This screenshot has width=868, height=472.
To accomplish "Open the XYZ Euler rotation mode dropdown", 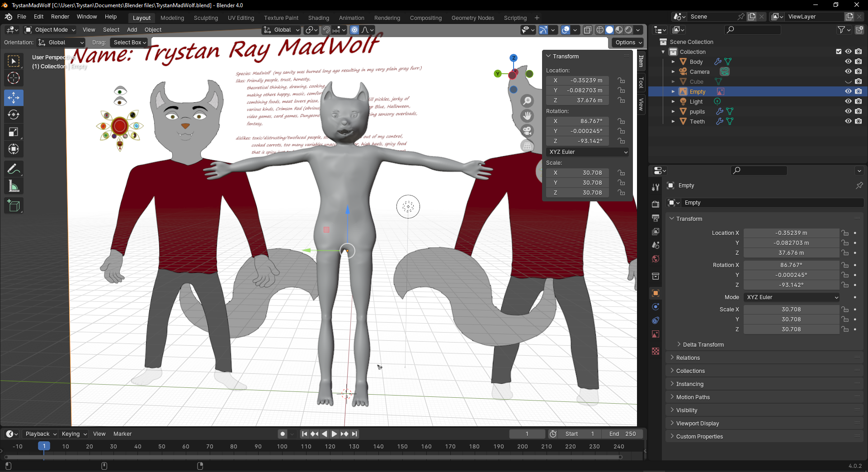I will coord(588,152).
